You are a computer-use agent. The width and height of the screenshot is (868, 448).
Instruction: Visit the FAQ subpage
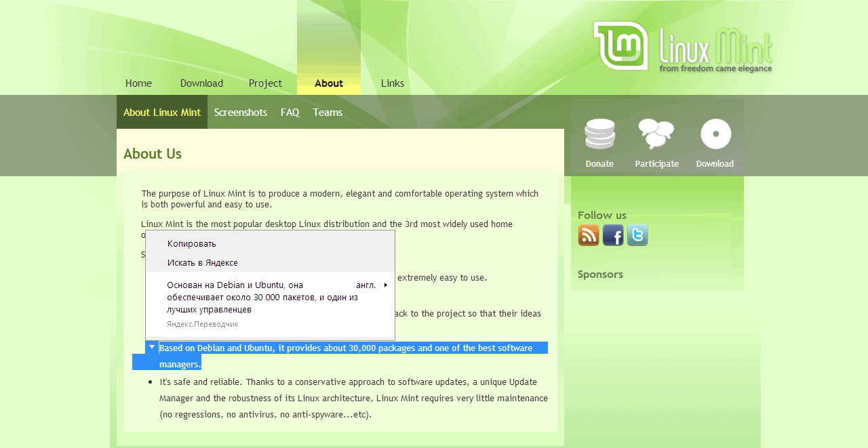pos(290,113)
